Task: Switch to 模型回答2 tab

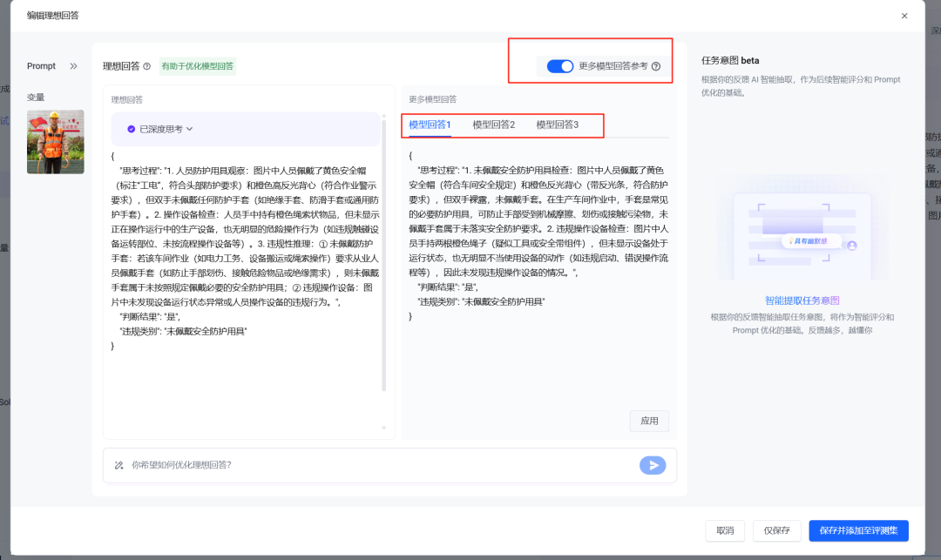Action: tap(493, 125)
